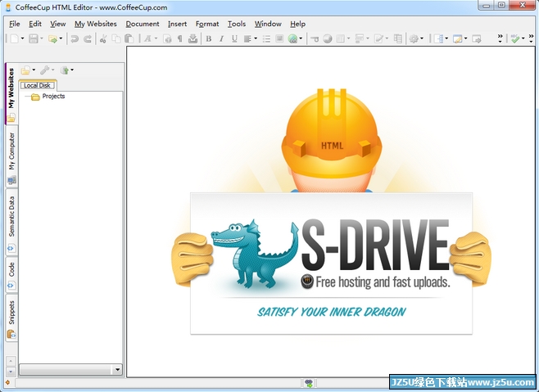
Task: Click the New document toolbar icon
Action: point(15,38)
